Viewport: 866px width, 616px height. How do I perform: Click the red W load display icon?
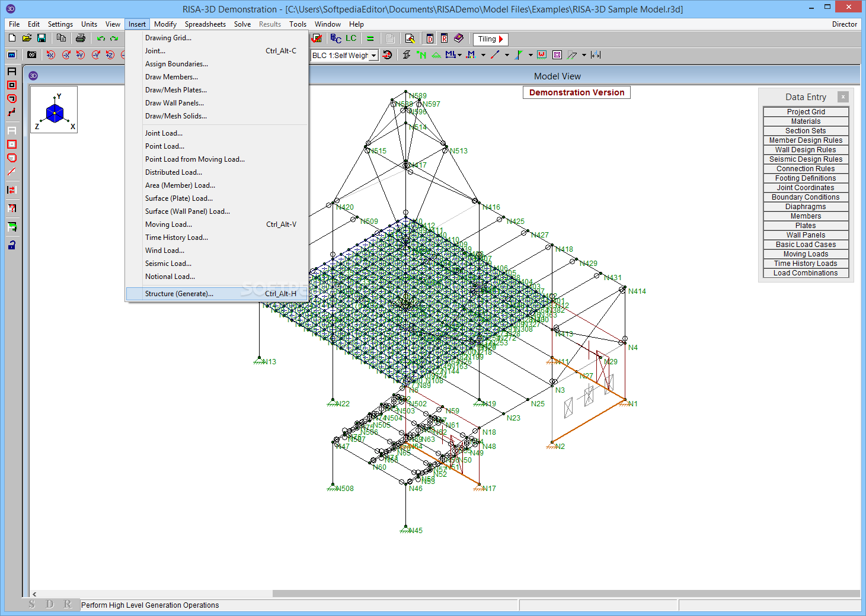(542, 54)
